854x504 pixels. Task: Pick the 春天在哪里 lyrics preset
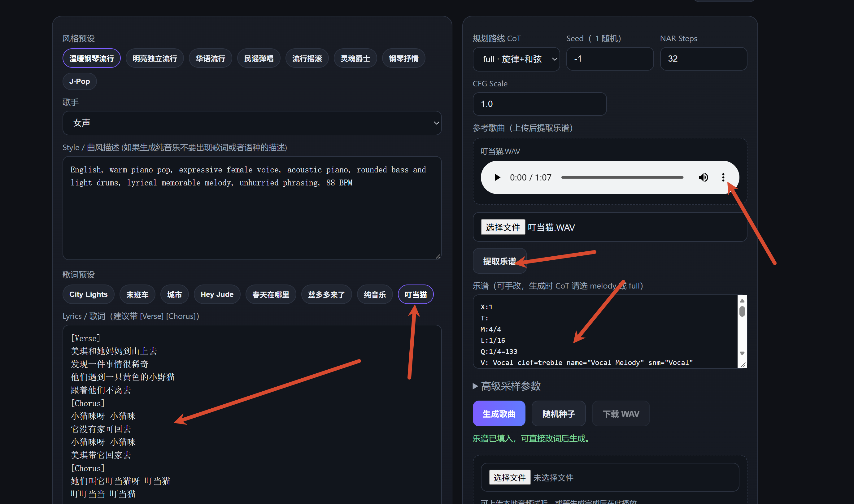click(271, 294)
